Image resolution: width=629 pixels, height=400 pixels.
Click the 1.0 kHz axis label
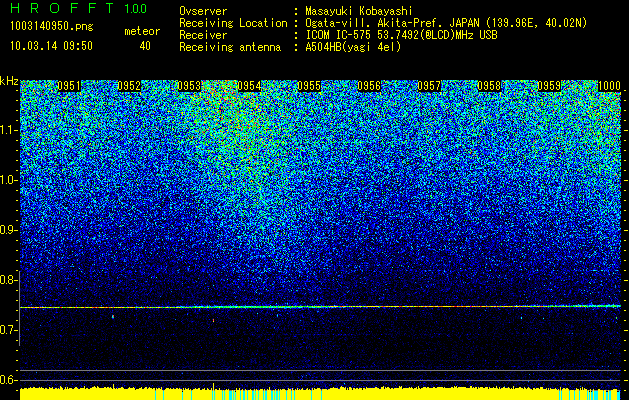click(7, 181)
